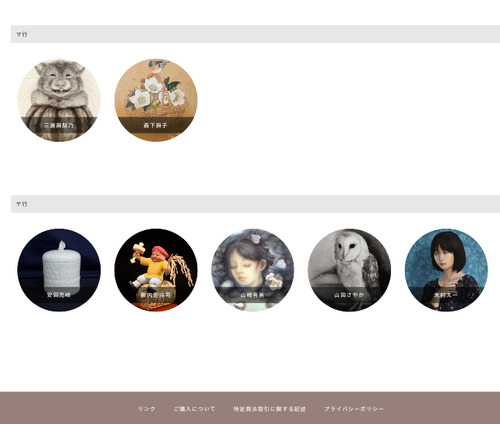Open the ご購入について footer link
This screenshot has width=500, height=424.
pos(194,409)
